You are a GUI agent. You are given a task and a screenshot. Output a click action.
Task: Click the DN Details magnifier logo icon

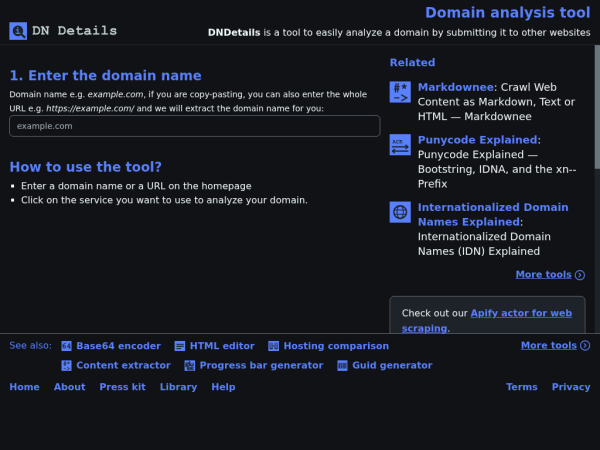click(x=18, y=31)
